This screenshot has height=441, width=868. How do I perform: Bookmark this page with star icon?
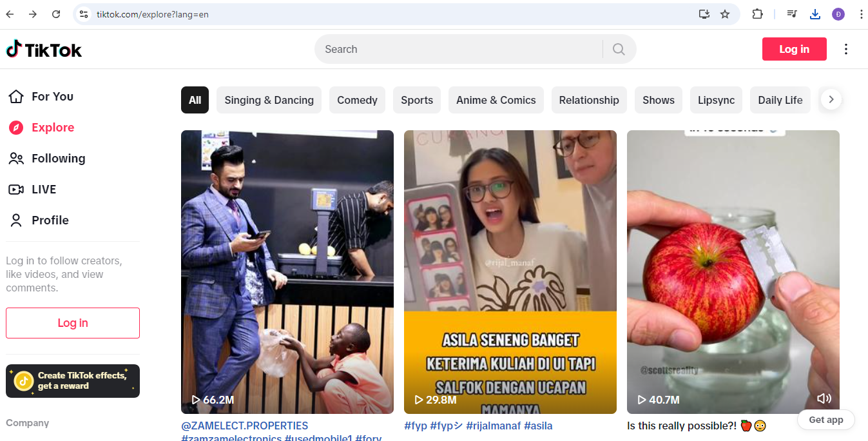(725, 14)
